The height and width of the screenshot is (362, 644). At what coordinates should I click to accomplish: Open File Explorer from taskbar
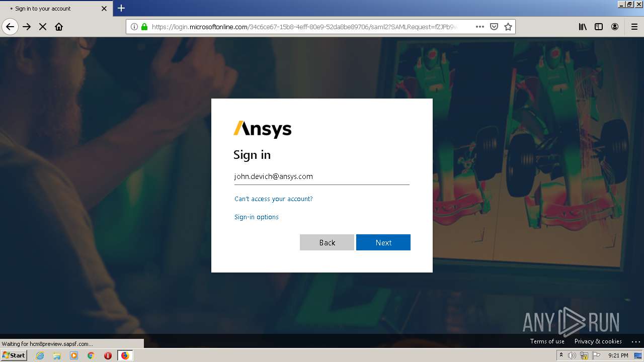(57, 355)
